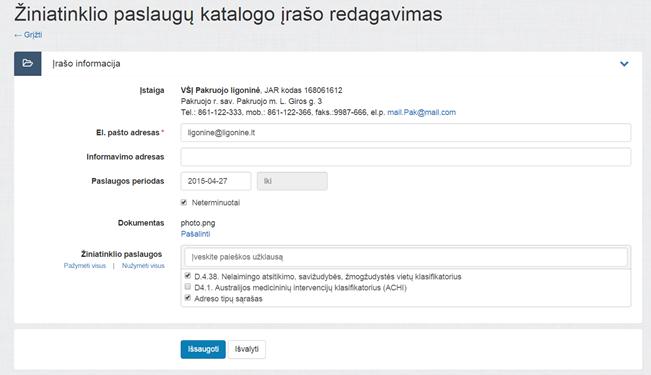The image size is (651, 375).
Task: Select all services with Pažymėti visus
Action: [85, 266]
